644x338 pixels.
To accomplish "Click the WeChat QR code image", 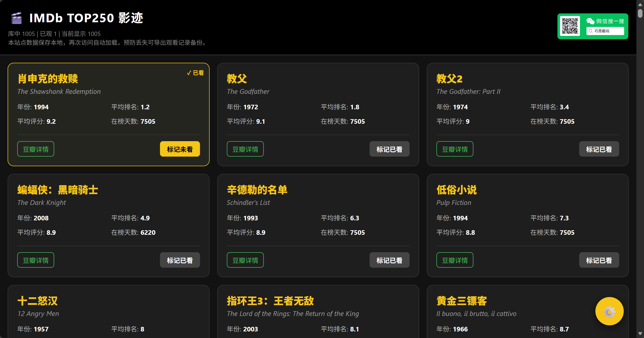I will point(570,26).
